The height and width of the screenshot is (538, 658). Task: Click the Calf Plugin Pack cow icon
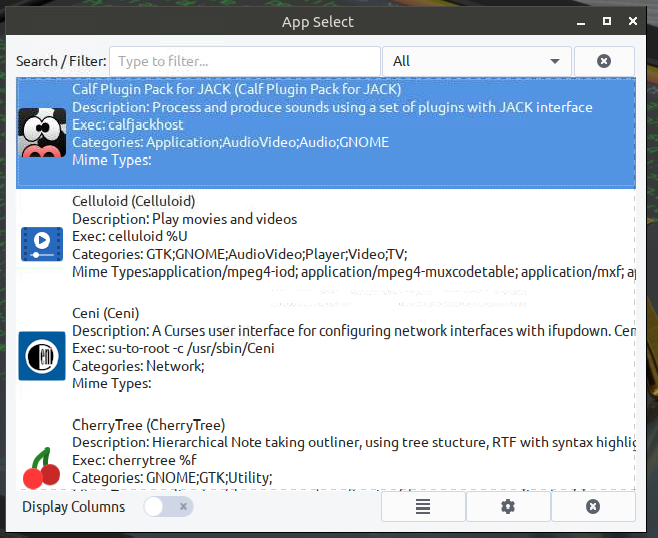click(x=42, y=133)
